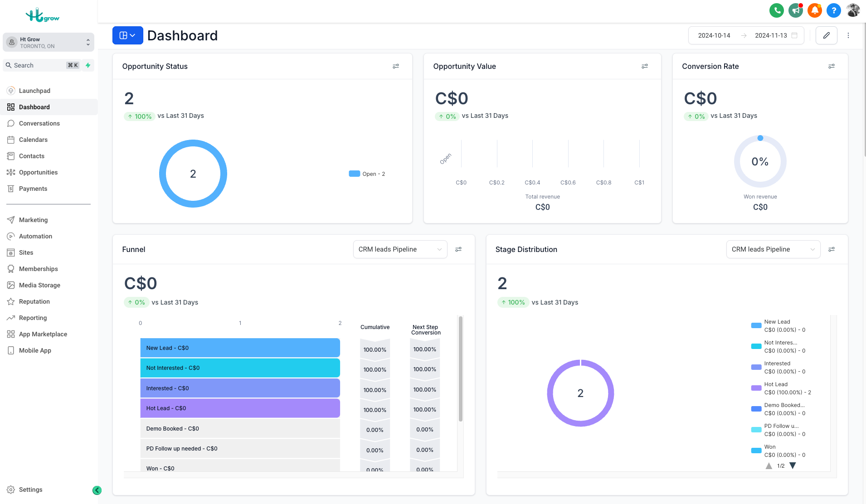Toggle the Interested legend color swatch

756,367
